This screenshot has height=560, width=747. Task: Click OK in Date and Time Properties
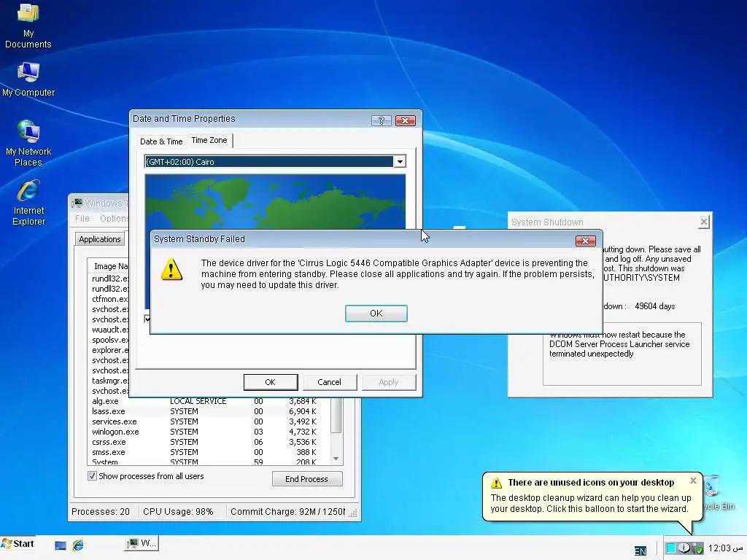[x=270, y=382]
